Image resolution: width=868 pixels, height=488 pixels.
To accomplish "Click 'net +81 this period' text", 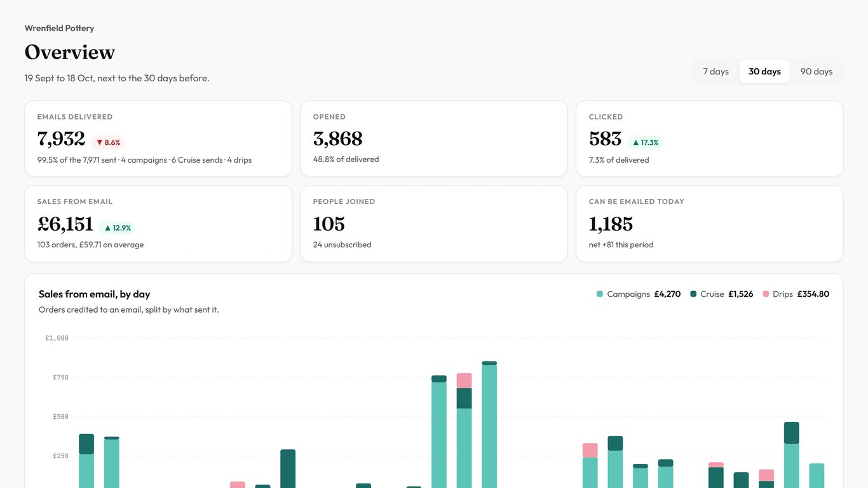I will coord(621,245).
